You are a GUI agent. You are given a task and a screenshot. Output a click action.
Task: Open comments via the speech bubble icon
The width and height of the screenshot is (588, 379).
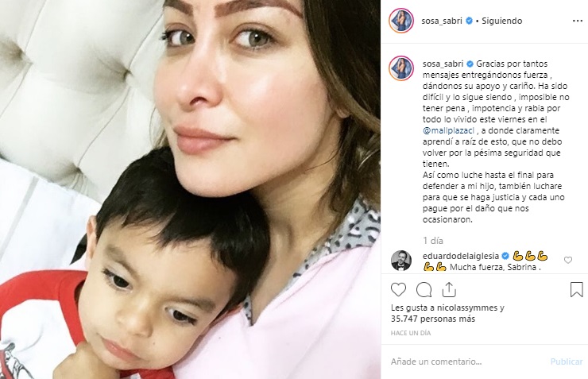[424, 290]
